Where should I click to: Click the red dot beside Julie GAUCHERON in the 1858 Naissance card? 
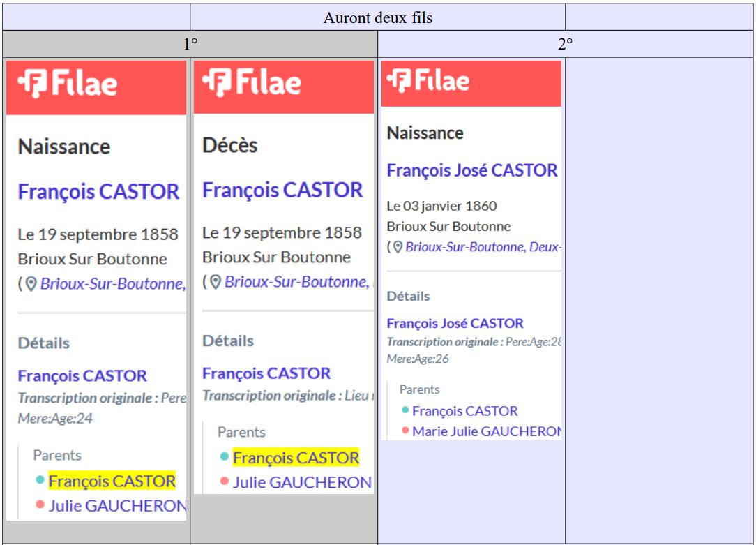(x=40, y=505)
